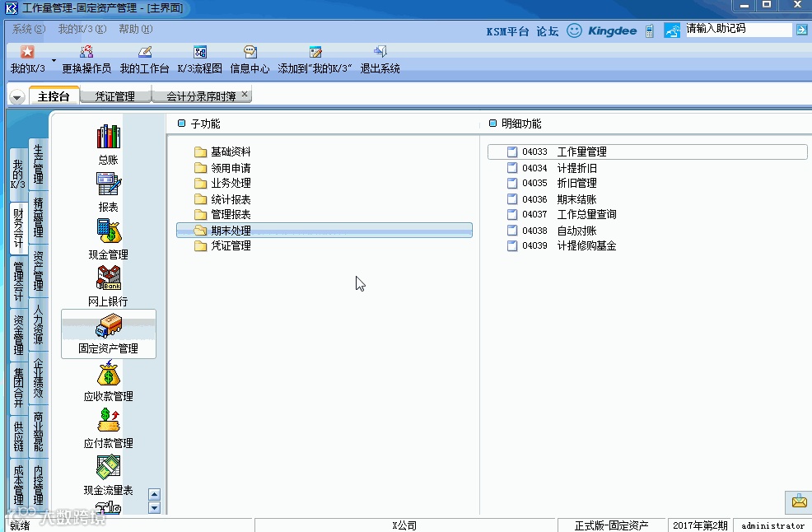Open 04038 自动对账 detail function
812x532 pixels.
(647, 231)
